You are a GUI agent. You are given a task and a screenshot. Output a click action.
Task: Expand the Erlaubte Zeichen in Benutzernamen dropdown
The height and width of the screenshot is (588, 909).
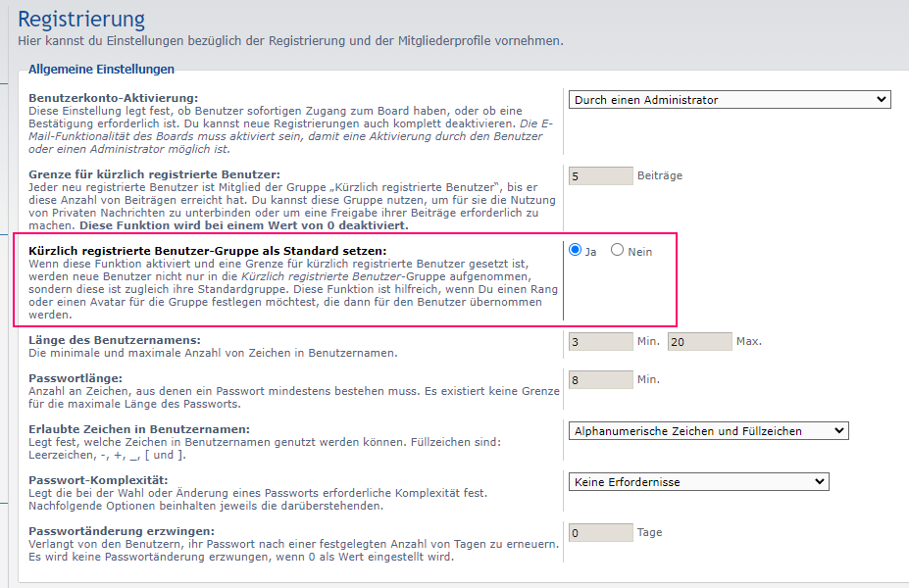[708, 431]
